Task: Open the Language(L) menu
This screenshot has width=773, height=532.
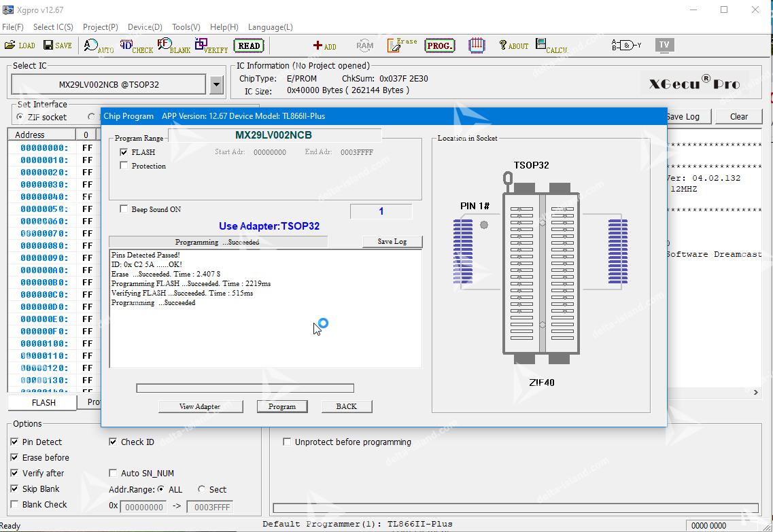Action: [270, 27]
